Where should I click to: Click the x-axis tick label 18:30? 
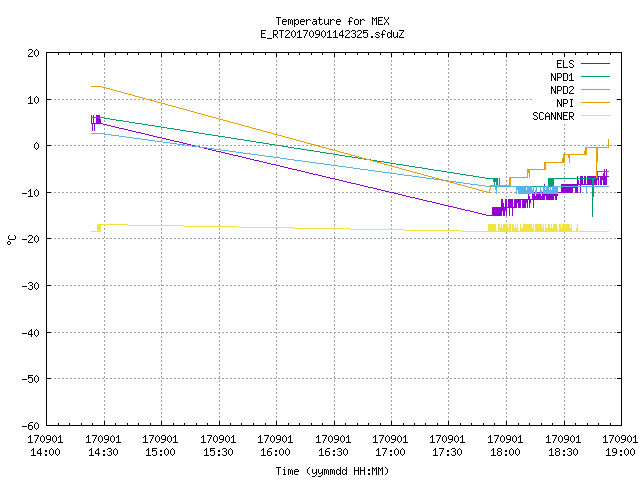564,452
